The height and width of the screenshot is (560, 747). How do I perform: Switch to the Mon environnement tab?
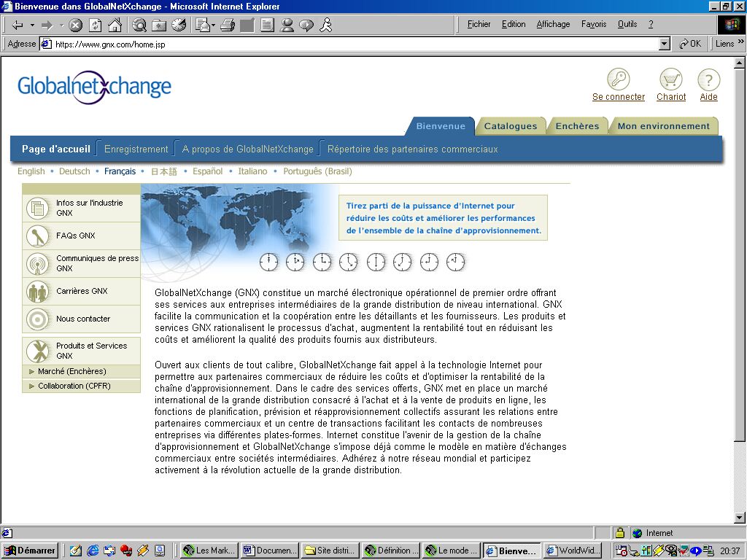click(664, 126)
